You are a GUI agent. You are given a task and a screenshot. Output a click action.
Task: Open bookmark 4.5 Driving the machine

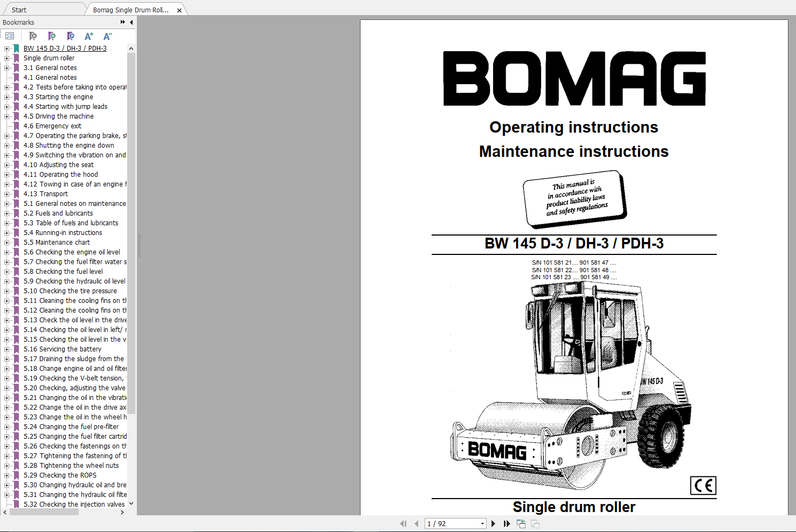(x=58, y=116)
